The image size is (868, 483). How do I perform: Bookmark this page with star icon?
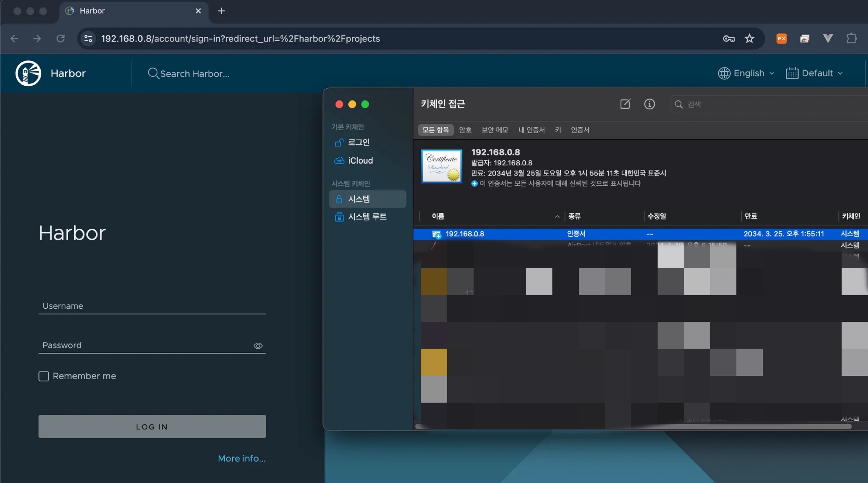tap(749, 38)
